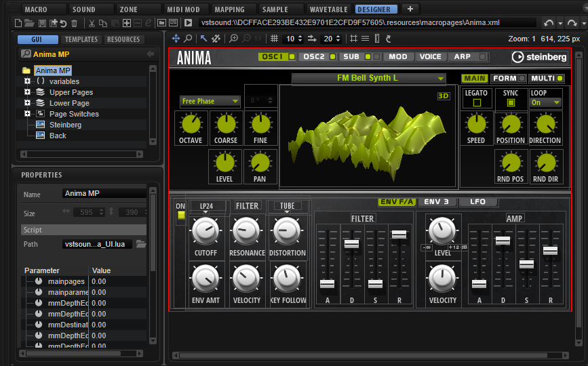The image size is (588, 366).
Task: Expand the Lower Page tree node
Action: (27, 102)
